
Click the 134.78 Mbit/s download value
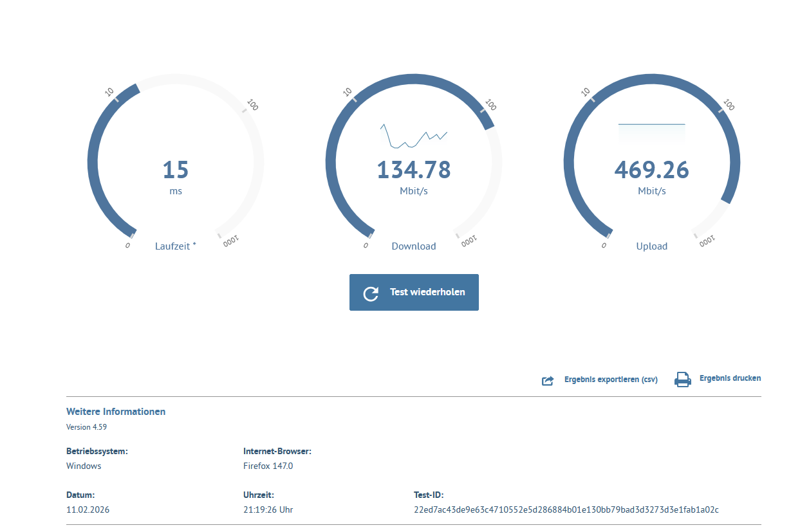[x=414, y=170]
